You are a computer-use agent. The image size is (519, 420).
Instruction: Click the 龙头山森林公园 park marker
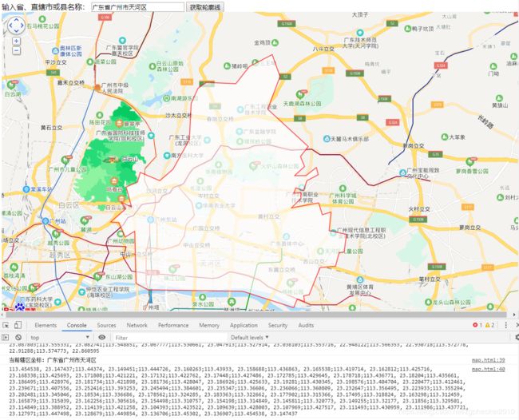428,302
